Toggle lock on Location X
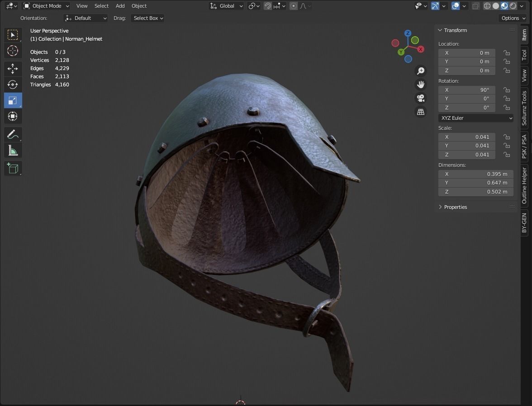The height and width of the screenshot is (406, 532). point(507,52)
